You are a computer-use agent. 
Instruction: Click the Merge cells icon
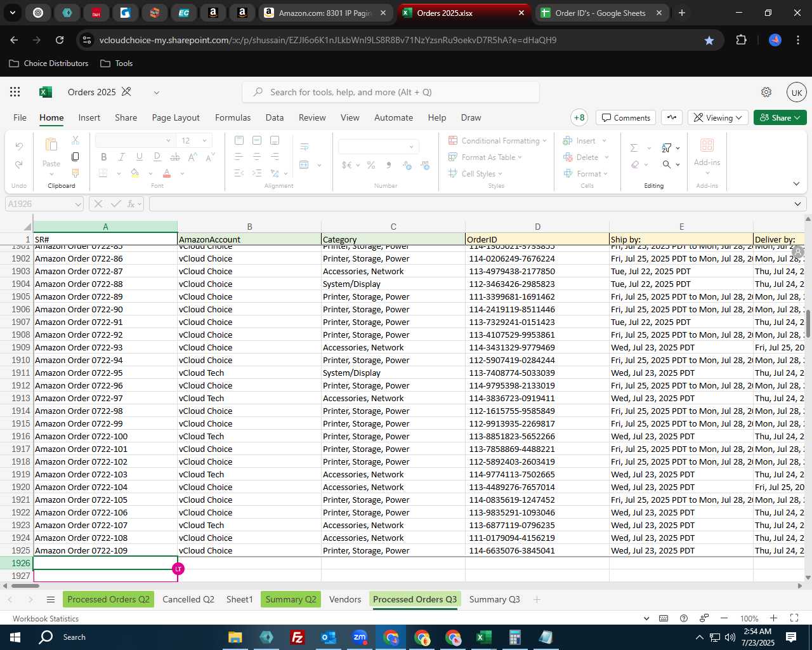[304, 165]
